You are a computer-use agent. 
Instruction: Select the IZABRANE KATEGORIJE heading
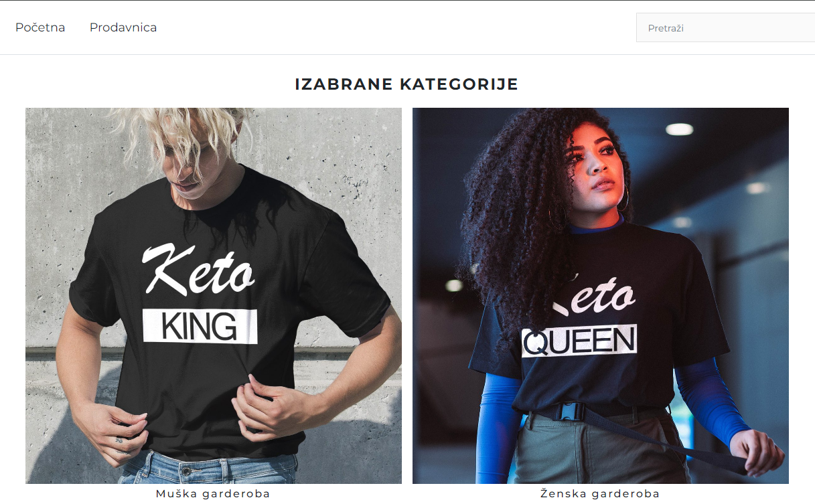coord(406,84)
